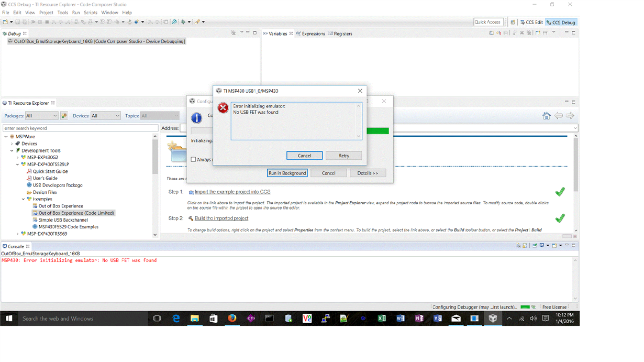Click the status bar progress indicator
The width and height of the screenshot is (644, 362).
point(525,307)
